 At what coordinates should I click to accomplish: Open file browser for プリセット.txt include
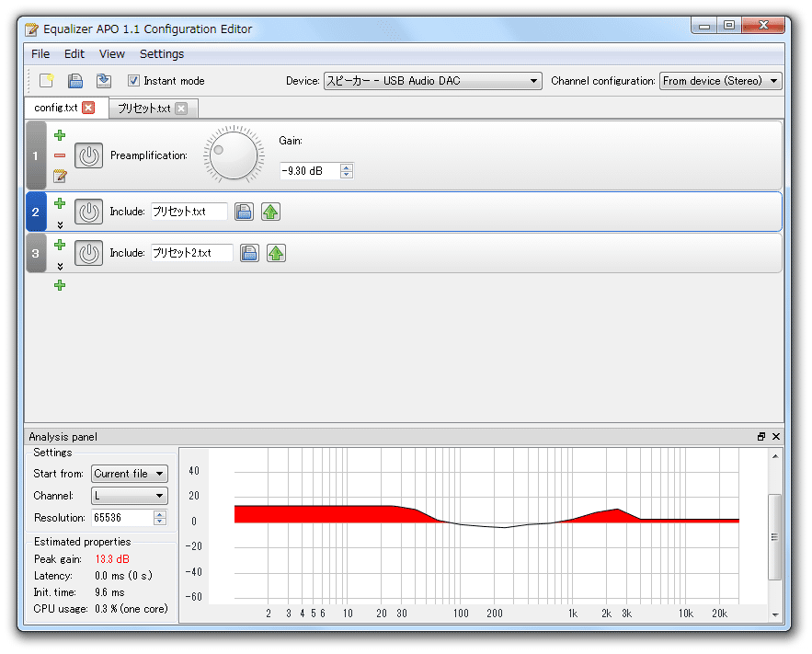pyautogui.click(x=243, y=212)
